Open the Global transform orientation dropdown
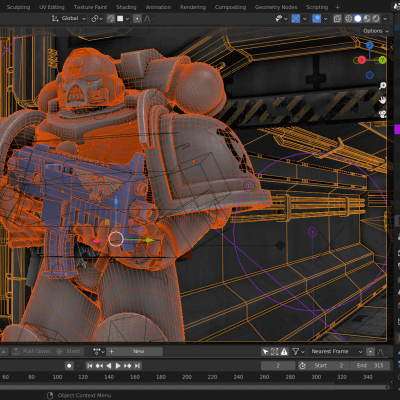This screenshot has height=400, width=400. 69,18
